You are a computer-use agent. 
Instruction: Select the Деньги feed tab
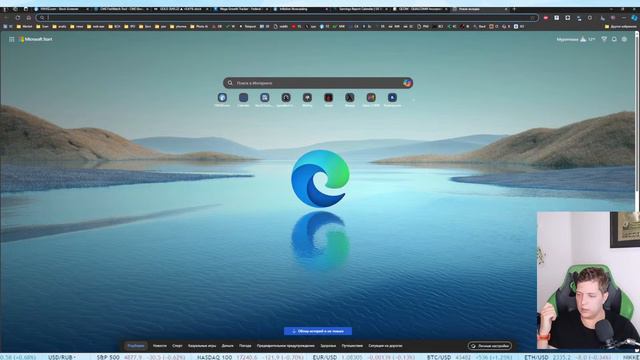(227, 346)
